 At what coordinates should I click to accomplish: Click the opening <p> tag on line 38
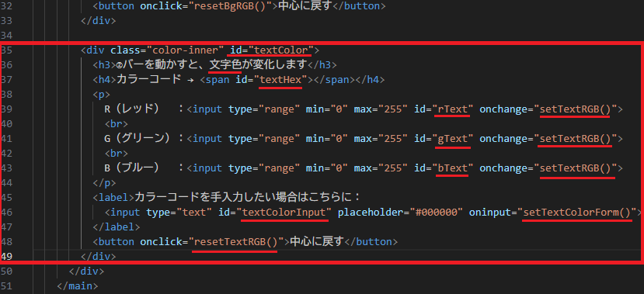point(102,95)
